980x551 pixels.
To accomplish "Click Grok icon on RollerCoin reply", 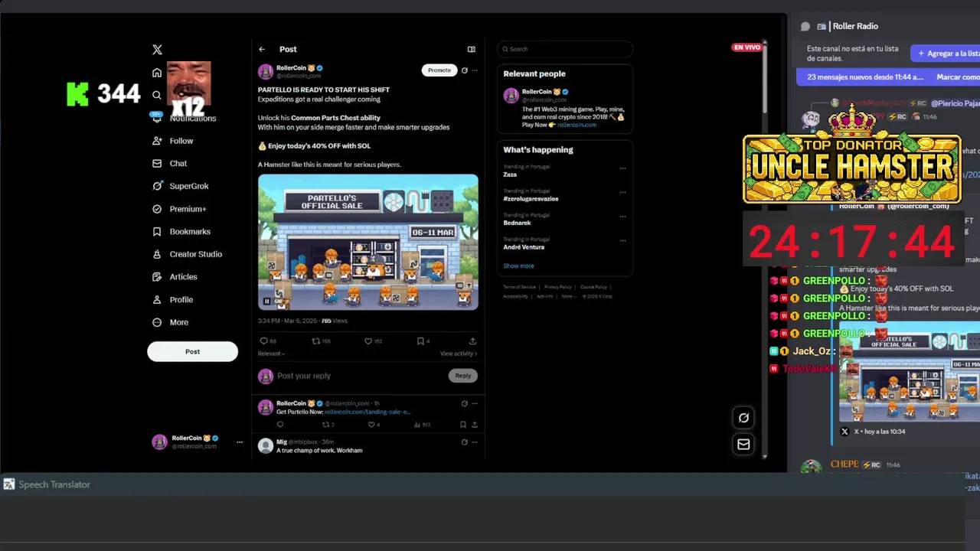I will click(x=464, y=403).
